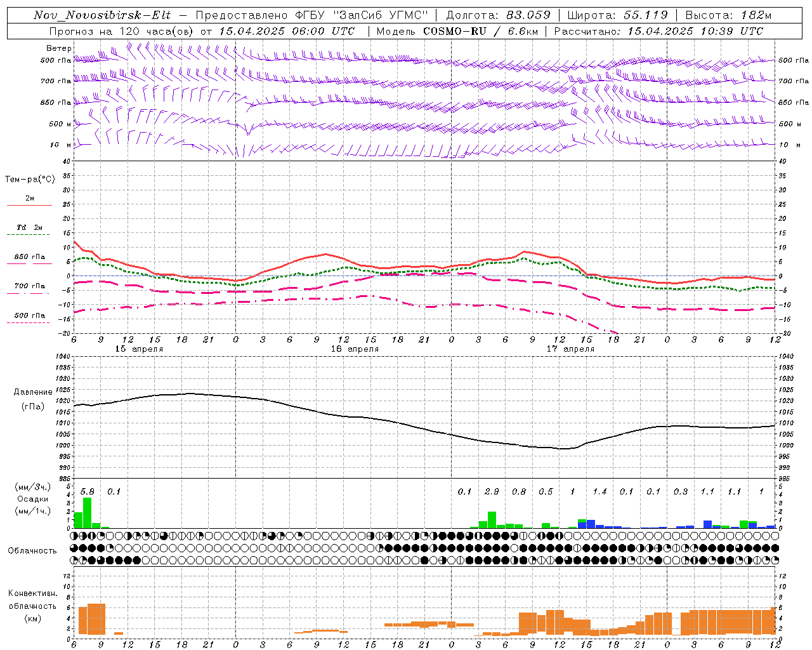
Task: Click the "2м" temperature legend entry
Action: click(x=30, y=199)
